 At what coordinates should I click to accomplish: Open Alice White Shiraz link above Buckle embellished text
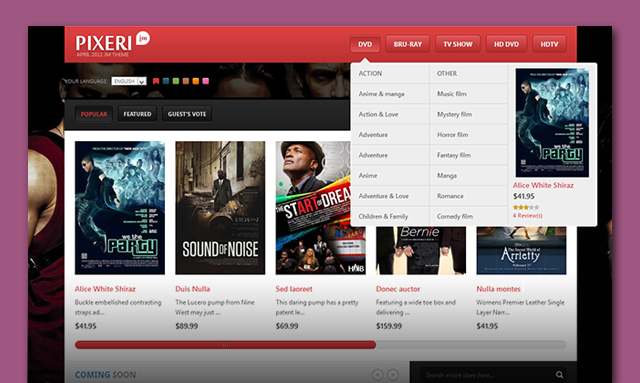point(105,289)
